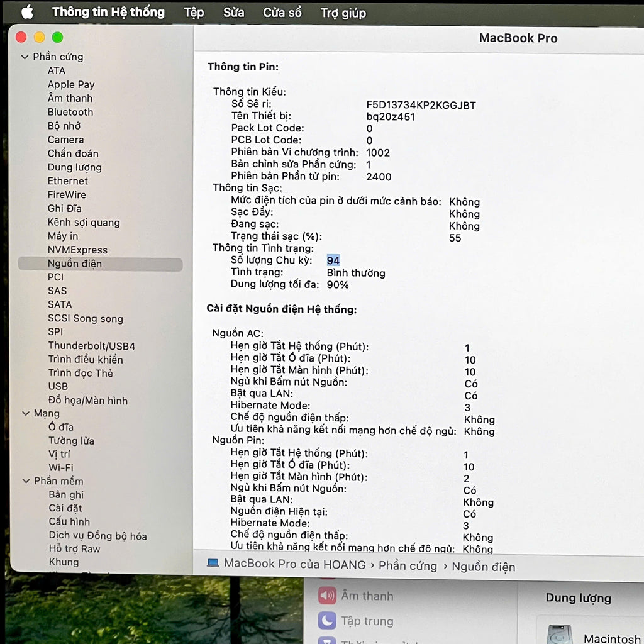Click MacBook Pro của HOANG breadcrumb

coord(294,564)
